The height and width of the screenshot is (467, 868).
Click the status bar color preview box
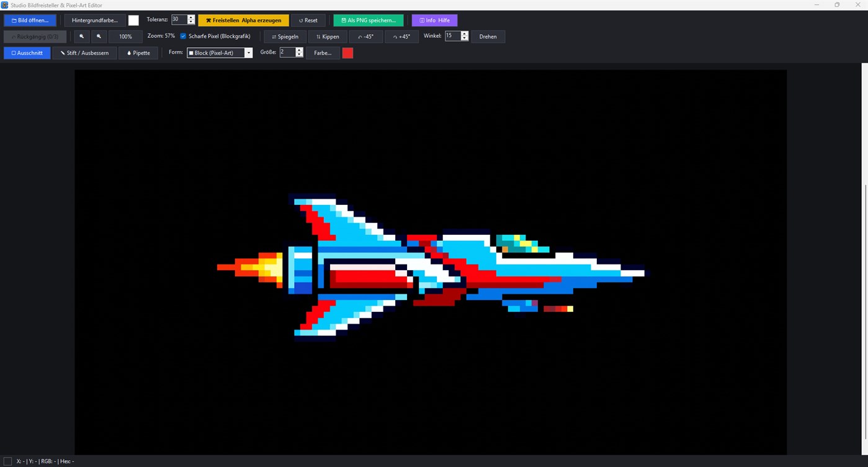coord(7,461)
